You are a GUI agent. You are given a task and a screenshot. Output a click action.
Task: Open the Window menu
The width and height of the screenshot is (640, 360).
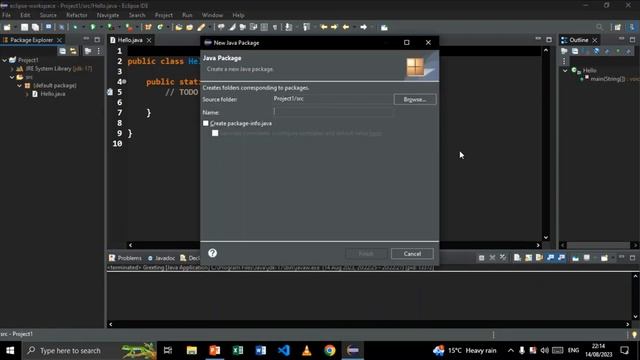(x=212, y=15)
